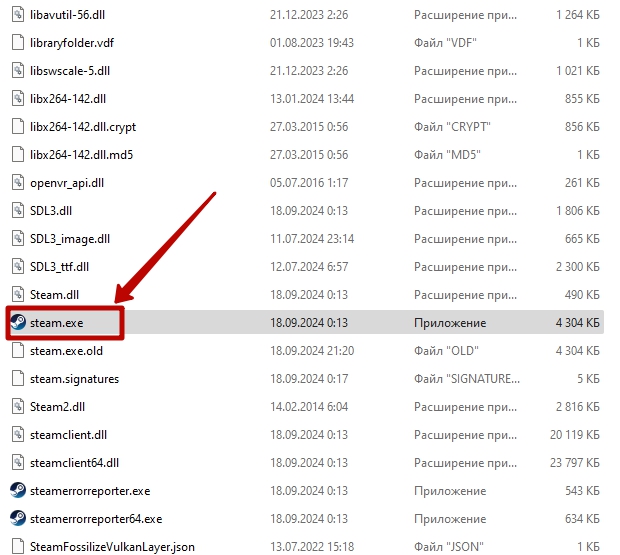Viewport: 620px width, 555px height.
Task: Click the Steam logo icon of steam.exe
Action: click(x=18, y=323)
